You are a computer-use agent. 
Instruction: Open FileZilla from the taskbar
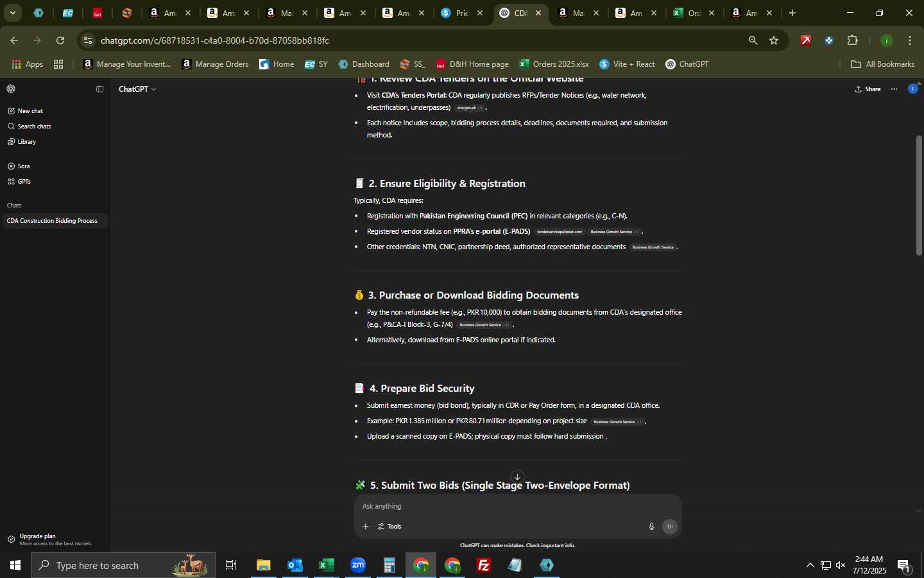tap(484, 565)
